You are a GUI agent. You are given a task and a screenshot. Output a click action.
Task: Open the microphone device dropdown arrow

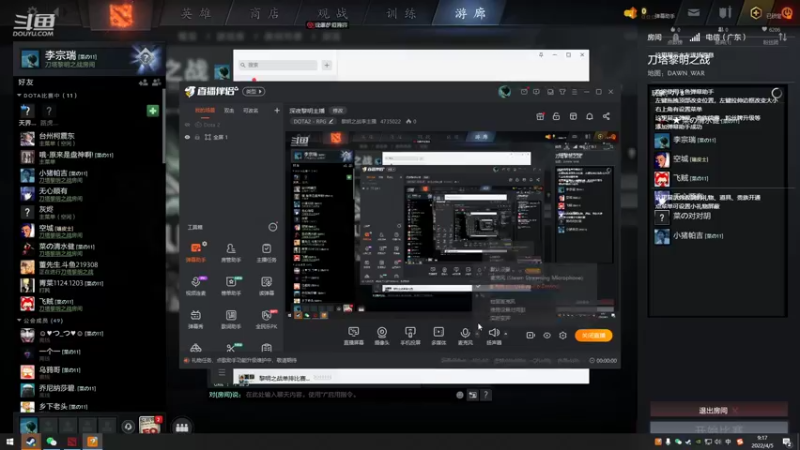[x=477, y=334]
